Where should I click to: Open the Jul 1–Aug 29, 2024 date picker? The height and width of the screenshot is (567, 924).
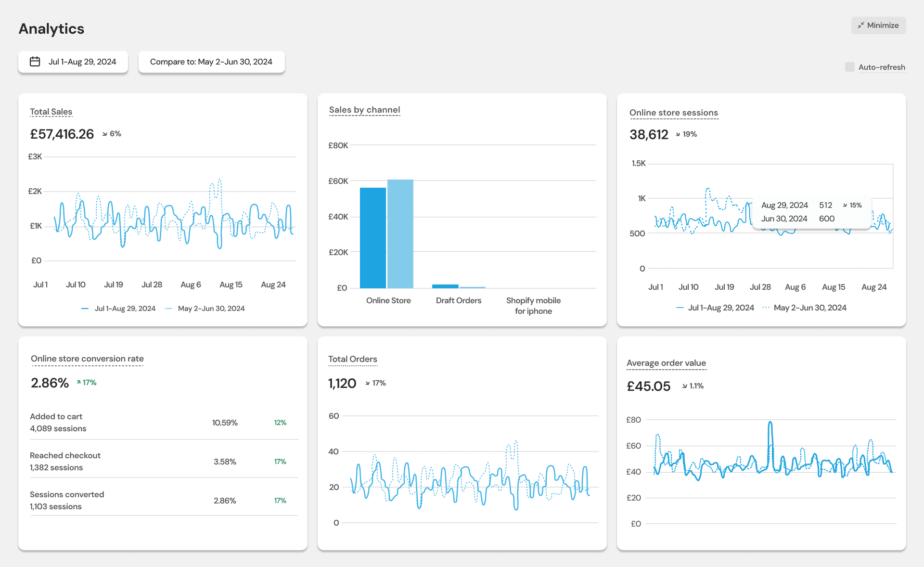73,62
